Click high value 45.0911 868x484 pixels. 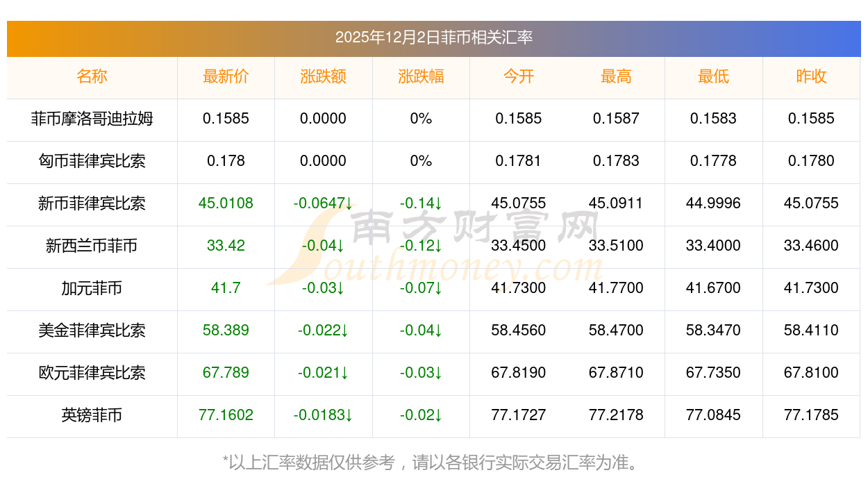tap(616, 203)
